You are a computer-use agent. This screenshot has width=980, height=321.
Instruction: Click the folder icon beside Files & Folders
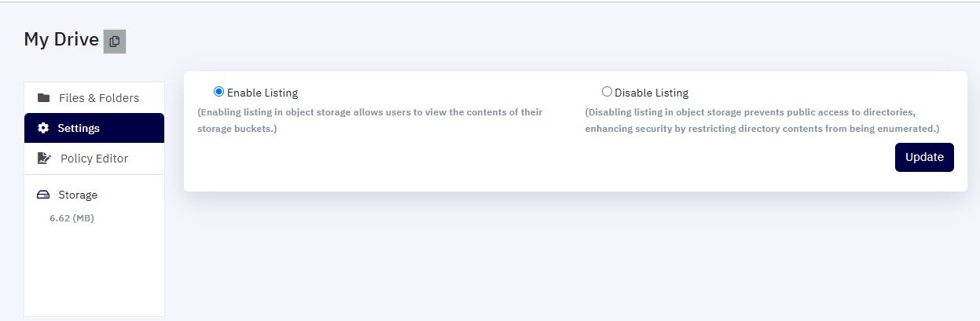pos(44,98)
